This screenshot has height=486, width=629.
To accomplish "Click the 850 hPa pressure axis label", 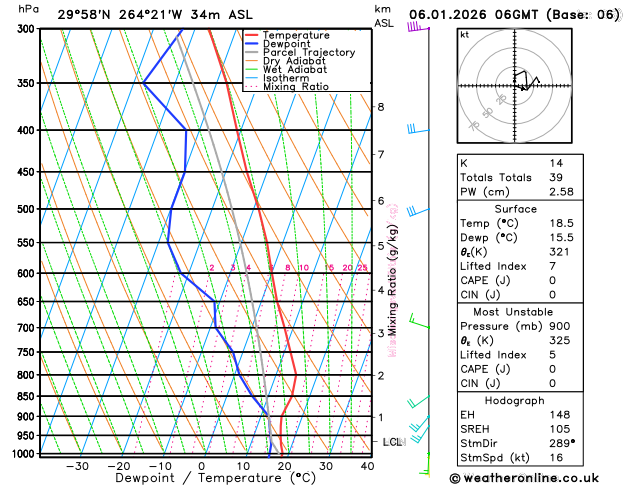I will [x=28, y=396].
